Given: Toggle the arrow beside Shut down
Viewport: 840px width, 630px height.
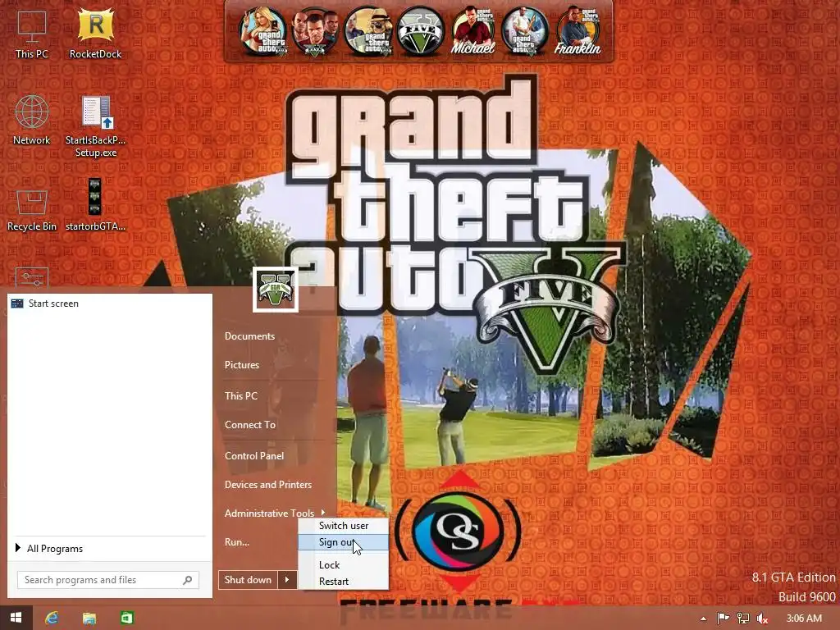Looking at the screenshot, I should pyautogui.click(x=287, y=580).
